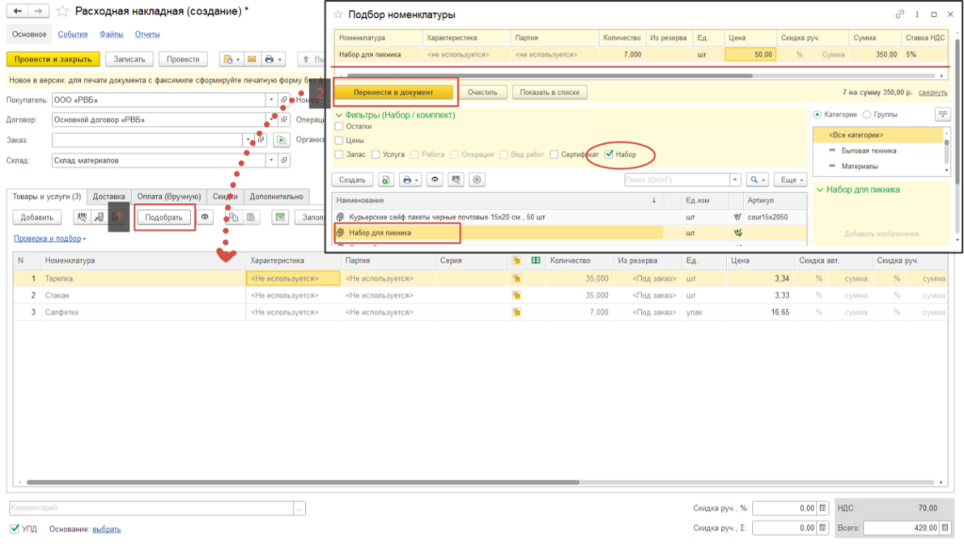The height and width of the screenshot is (560, 964).
Task: Copy the link to Подбор номенклатуры window
Action: pyautogui.click(x=901, y=15)
